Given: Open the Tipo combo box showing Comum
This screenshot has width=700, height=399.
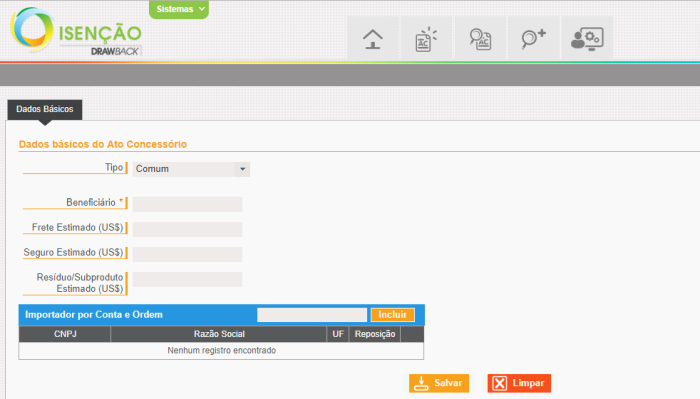Looking at the screenshot, I should click(x=191, y=169).
